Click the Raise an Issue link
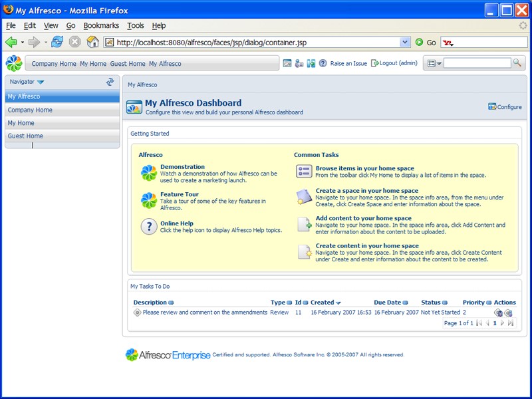The width and height of the screenshot is (532, 399). [348, 63]
